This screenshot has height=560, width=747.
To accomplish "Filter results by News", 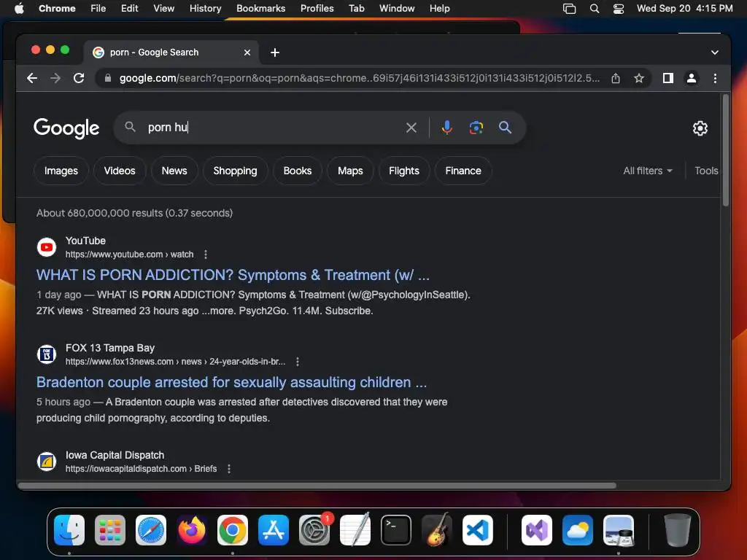I will [174, 171].
